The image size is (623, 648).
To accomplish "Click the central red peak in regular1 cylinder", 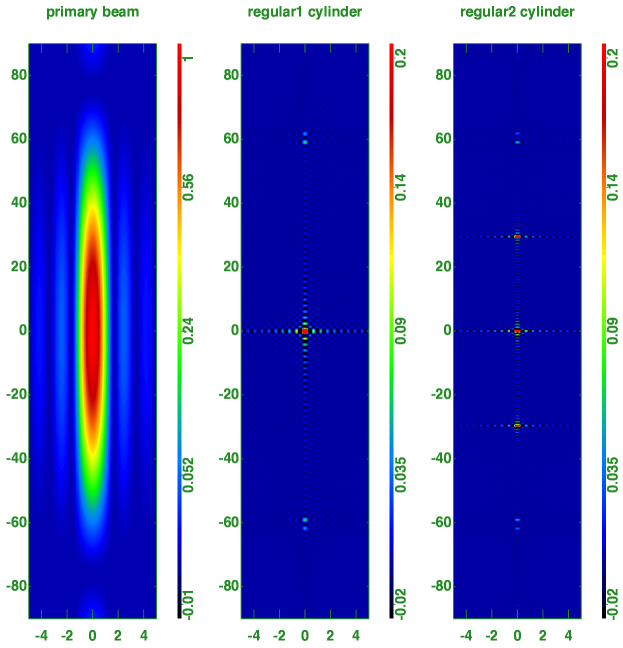I will pyautogui.click(x=305, y=331).
